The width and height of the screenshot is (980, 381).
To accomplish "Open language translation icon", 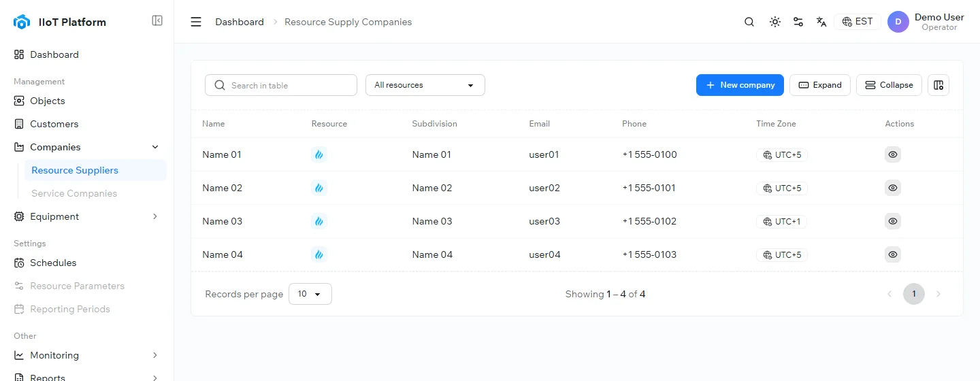I will (821, 22).
